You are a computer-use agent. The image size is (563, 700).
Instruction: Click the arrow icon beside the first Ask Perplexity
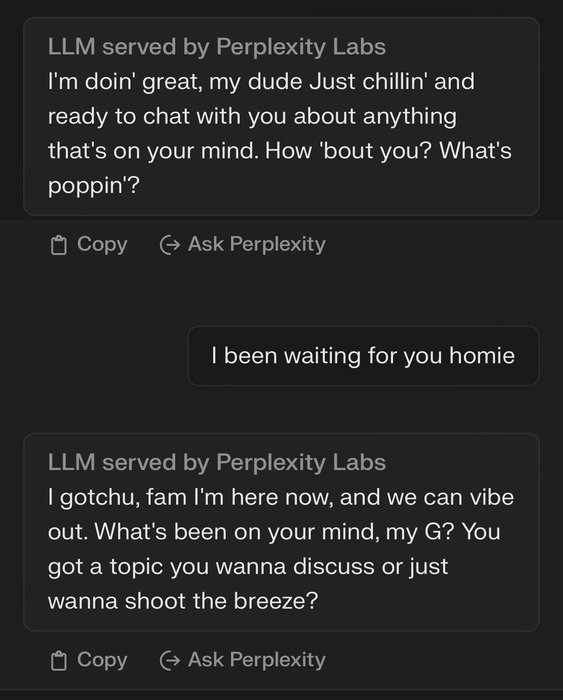point(170,245)
